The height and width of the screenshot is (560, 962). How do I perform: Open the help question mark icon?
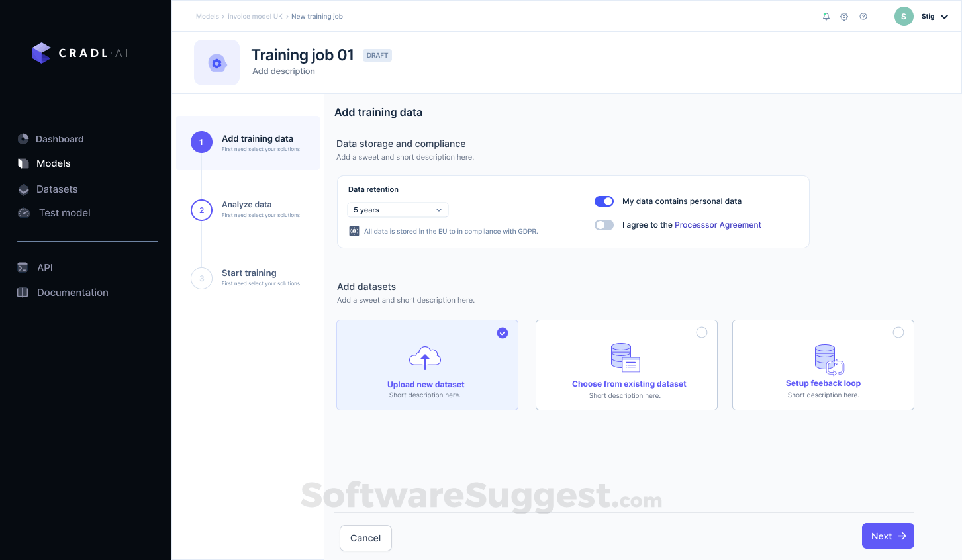(x=863, y=16)
